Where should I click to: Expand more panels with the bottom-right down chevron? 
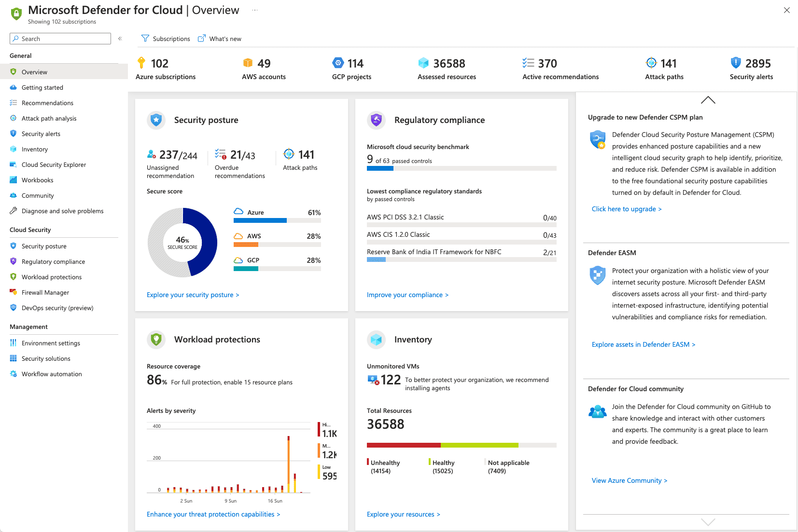click(708, 522)
